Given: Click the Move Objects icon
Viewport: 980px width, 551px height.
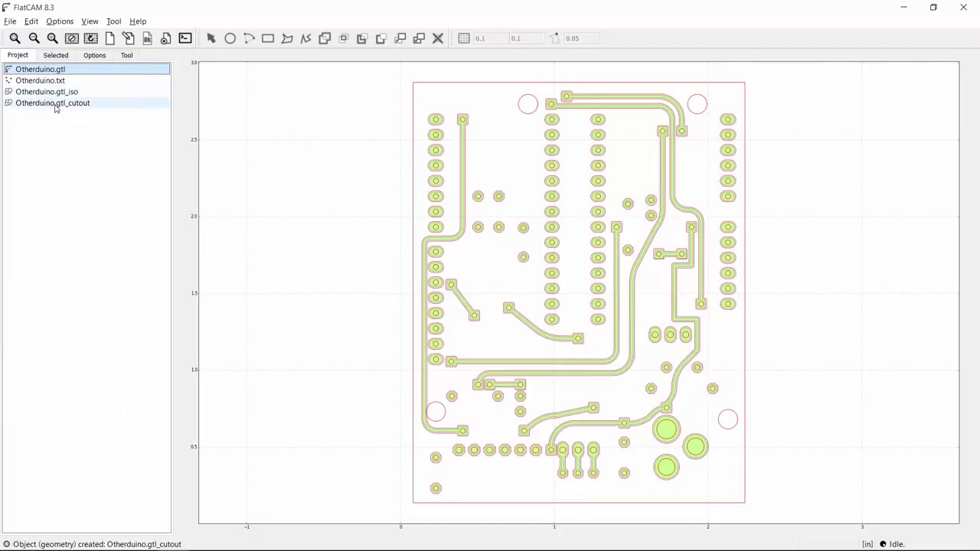Looking at the screenshot, I should coord(400,38).
